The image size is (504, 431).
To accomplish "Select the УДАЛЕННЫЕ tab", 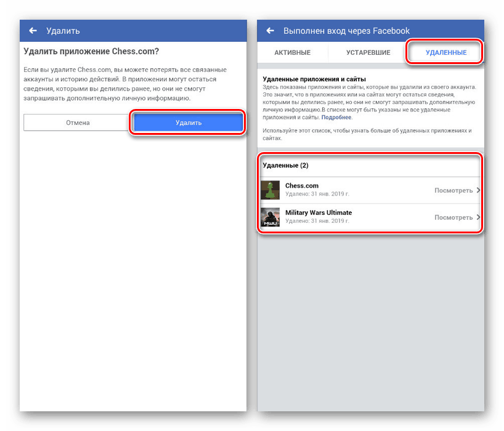I will coord(446,53).
